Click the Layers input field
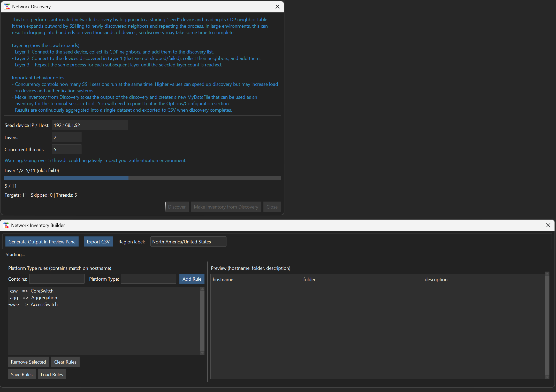This screenshot has width=556, height=392. click(x=66, y=137)
